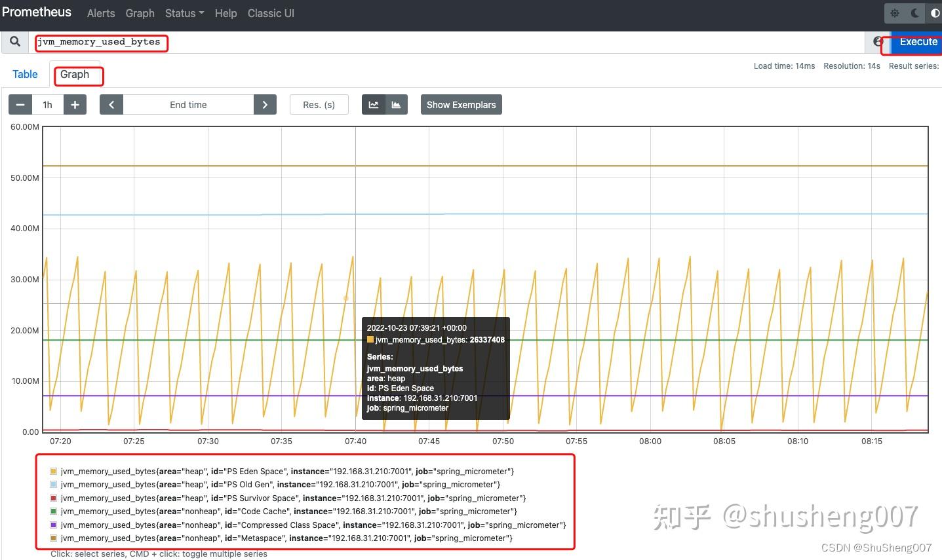This screenshot has height=560, width=942.
Task: Click the decrease time range minus icon
Action: tap(20, 104)
